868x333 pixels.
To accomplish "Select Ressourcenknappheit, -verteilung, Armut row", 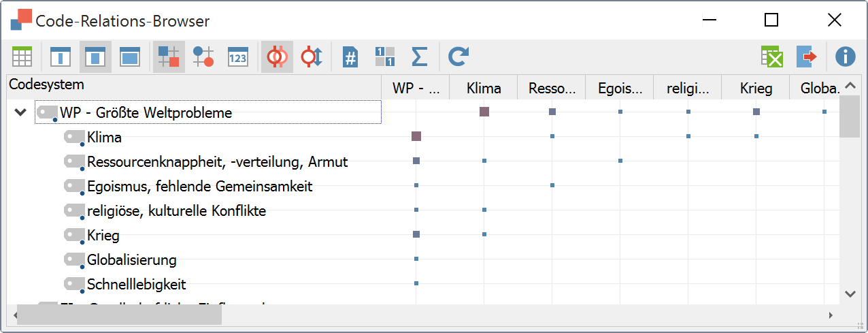I will coord(218,162).
